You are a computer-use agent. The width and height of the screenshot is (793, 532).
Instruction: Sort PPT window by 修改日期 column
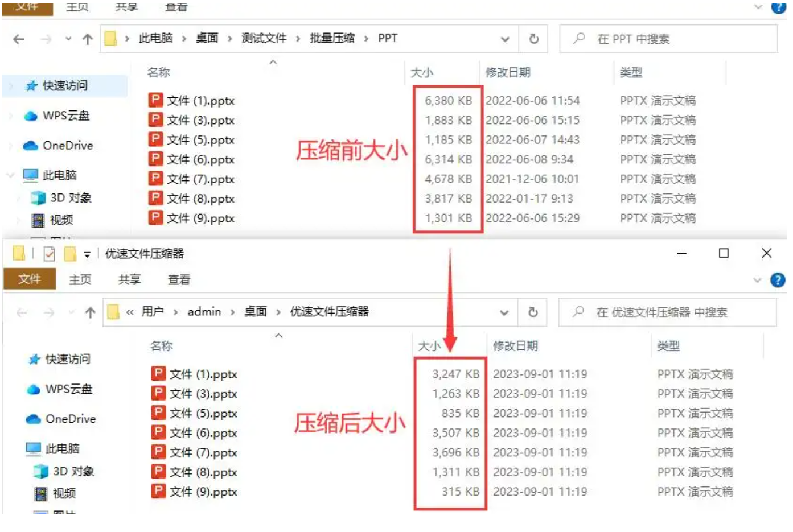pyautogui.click(x=508, y=72)
